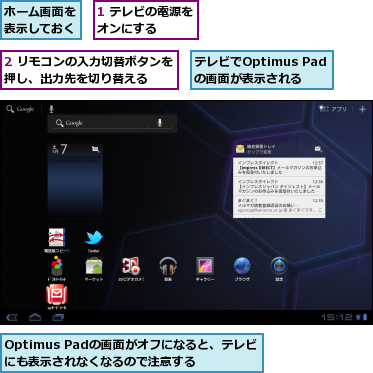The height and width of the screenshot is (373, 373).
Task: Tap the Back navigation button
Action: (12, 318)
